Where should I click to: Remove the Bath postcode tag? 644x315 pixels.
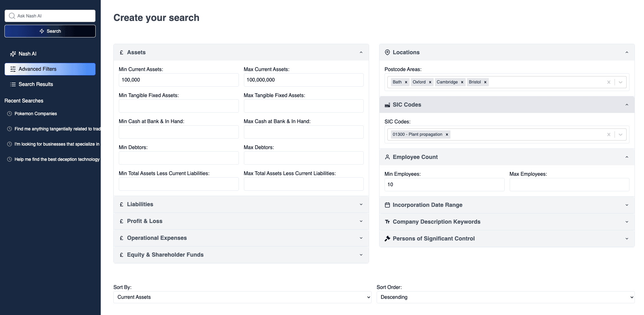coord(406,82)
